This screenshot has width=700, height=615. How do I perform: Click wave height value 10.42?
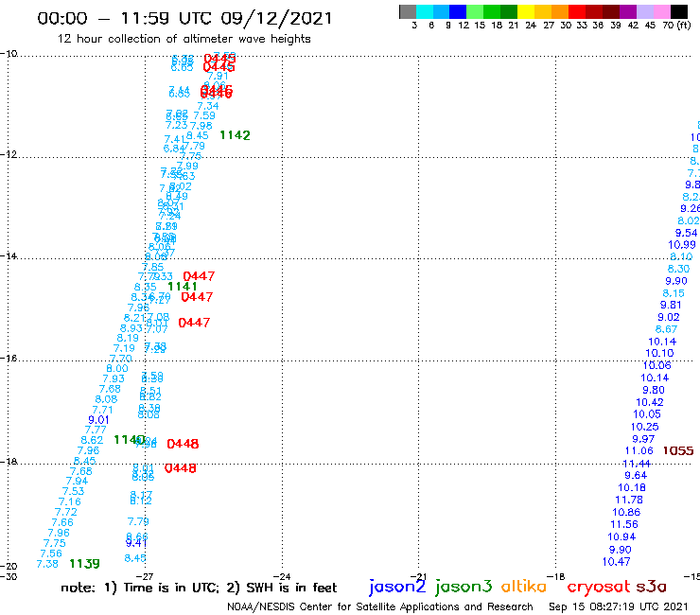click(650, 402)
